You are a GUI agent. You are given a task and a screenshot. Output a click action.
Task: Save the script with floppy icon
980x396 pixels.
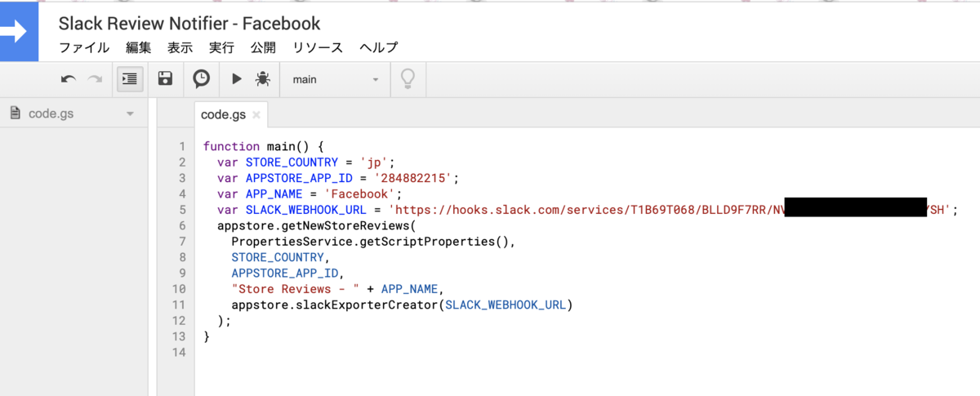(x=165, y=79)
